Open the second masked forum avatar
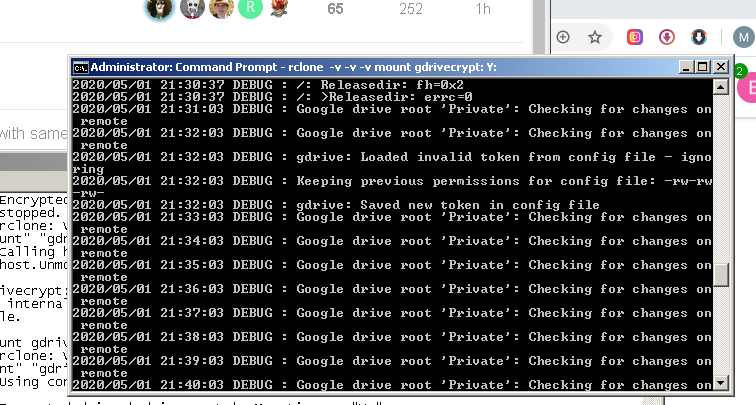 tap(192, 8)
